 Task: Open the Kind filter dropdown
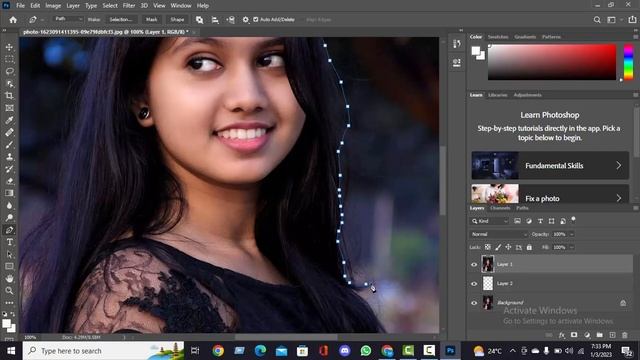(x=490, y=221)
